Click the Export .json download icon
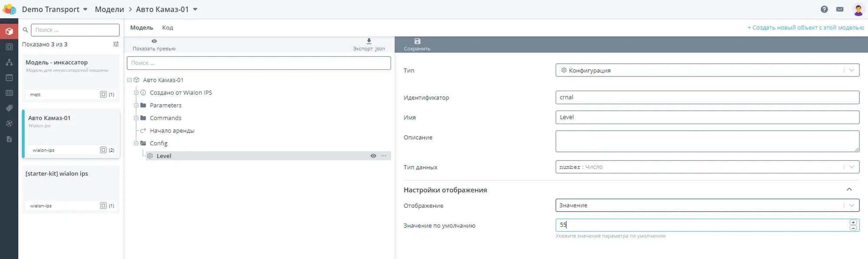Screen dimensions: 868x259 click(x=369, y=41)
